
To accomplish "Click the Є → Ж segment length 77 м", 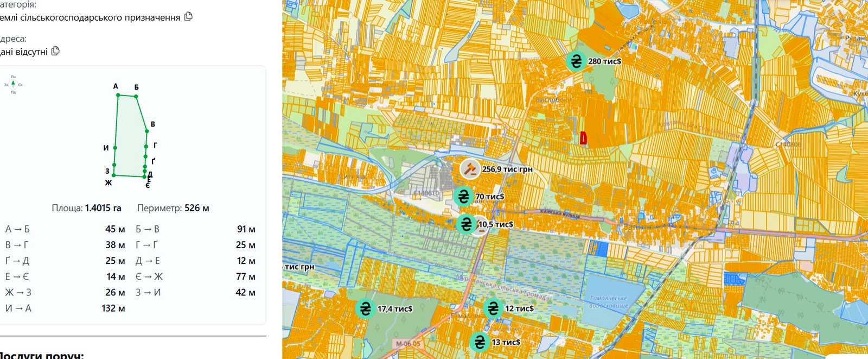I will (246, 276).
